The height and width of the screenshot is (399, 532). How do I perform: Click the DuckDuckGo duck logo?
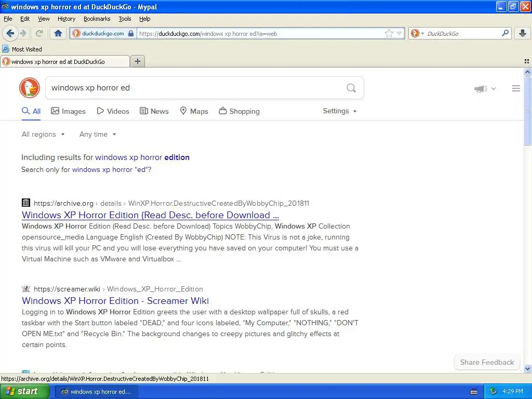[x=30, y=88]
